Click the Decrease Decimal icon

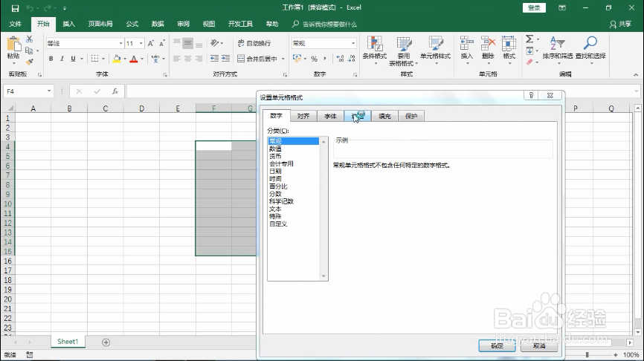click(x=351, y=59)
